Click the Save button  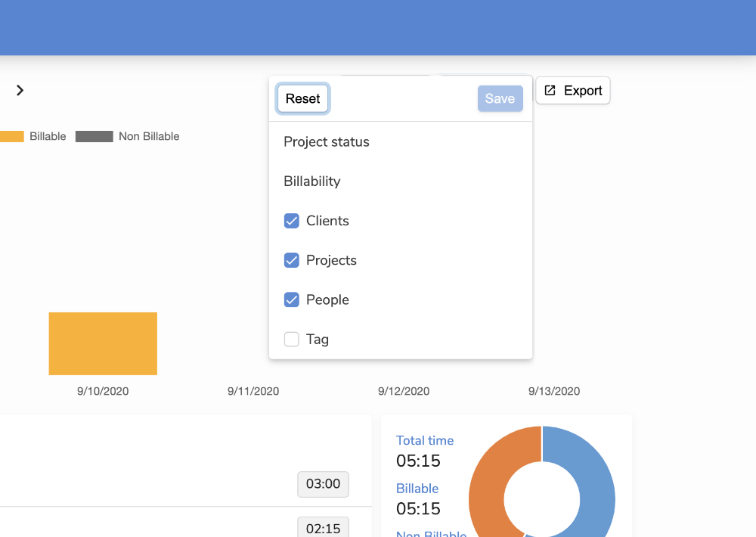pyautogui.click(x=500, y=98)
